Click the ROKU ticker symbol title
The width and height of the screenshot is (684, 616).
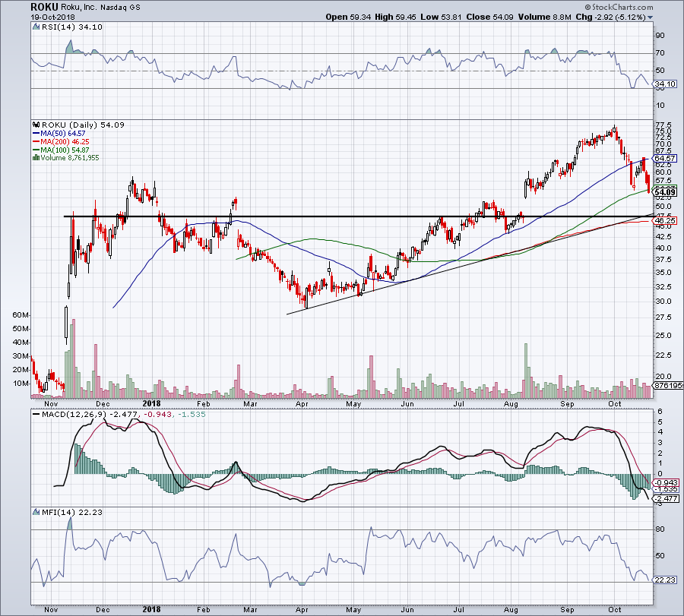[45, 7]
